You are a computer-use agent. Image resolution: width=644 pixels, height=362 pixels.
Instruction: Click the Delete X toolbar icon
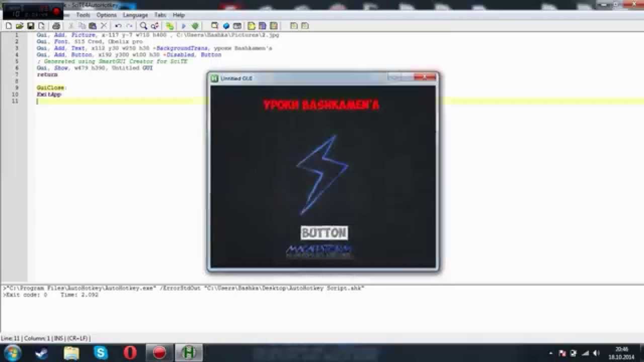tap(104, 26)
